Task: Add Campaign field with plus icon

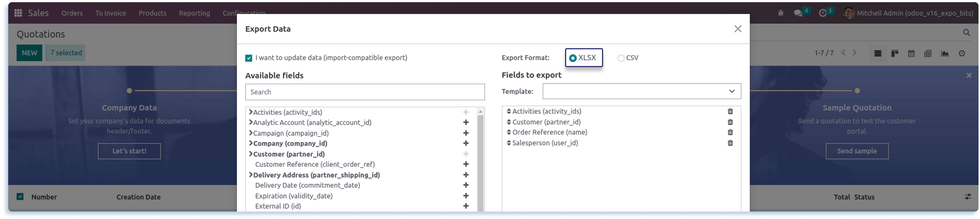Action: tap(466, 133)
